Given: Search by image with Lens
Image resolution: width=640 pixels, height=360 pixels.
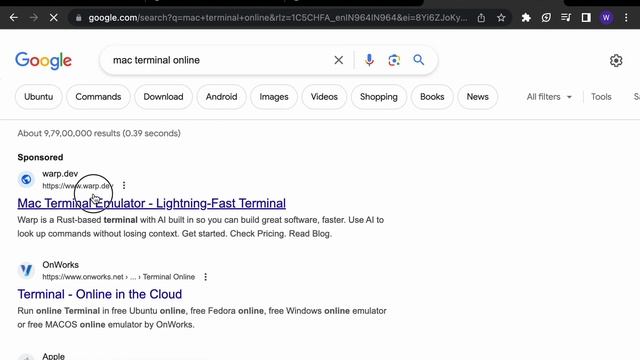Looking at the screenshot, I should point(394,60).
